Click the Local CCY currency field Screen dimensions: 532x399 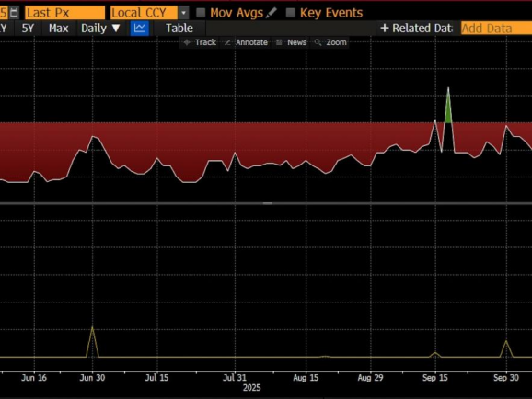(144, 13)
